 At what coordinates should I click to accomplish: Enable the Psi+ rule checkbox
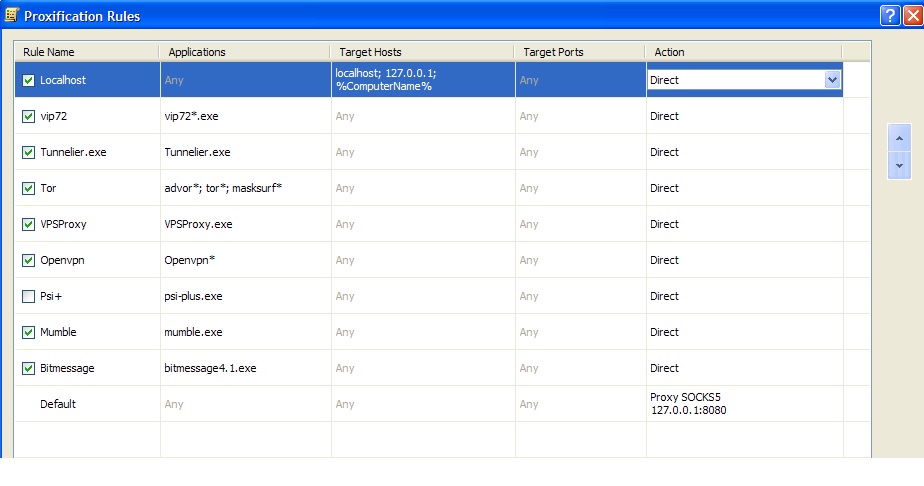click(28, 296)
